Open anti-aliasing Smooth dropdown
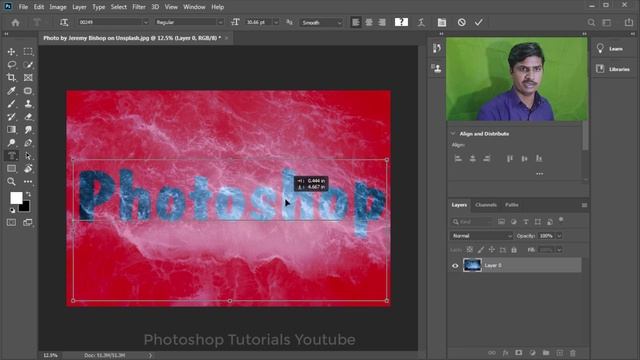 coord(321,22)
